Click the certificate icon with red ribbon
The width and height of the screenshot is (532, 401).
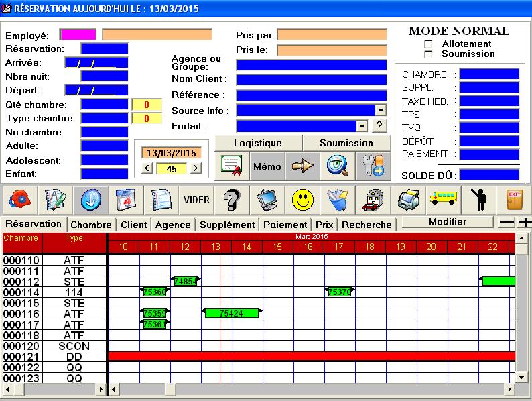point(231,166)
